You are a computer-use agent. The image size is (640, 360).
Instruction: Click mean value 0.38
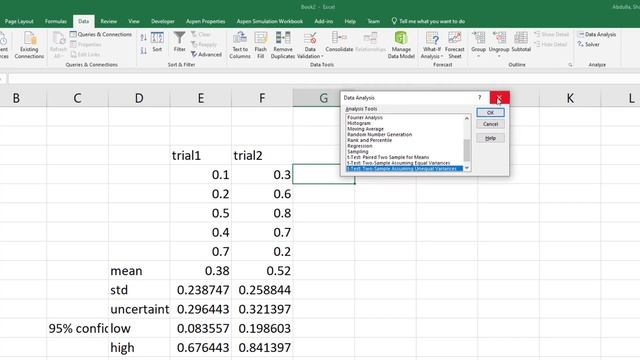pyautogui.click(x=200, y=270)
